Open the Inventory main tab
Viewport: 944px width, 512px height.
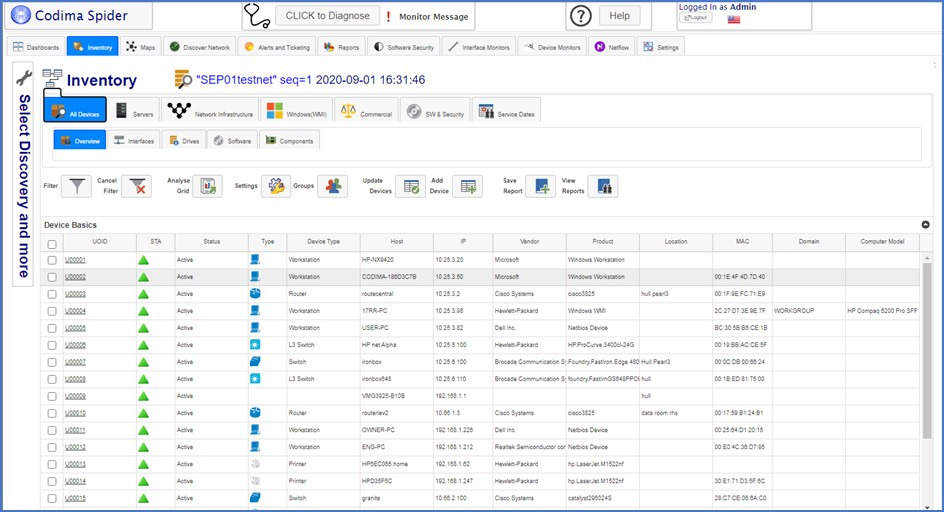point(93,47)
